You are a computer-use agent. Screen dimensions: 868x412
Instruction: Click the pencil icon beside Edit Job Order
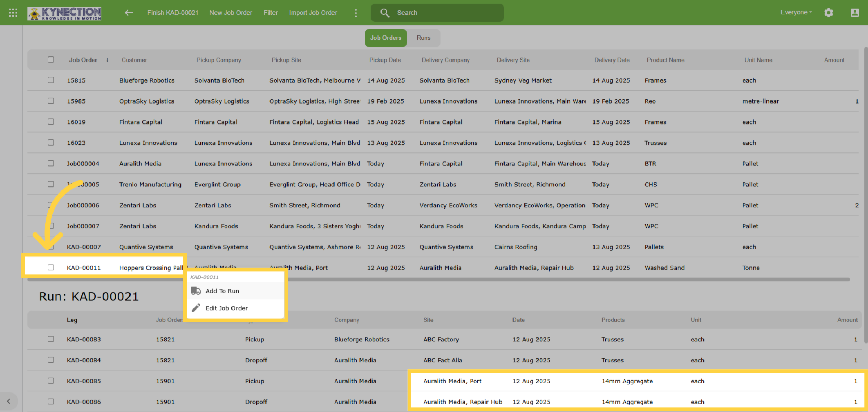[x=196, y=308]
